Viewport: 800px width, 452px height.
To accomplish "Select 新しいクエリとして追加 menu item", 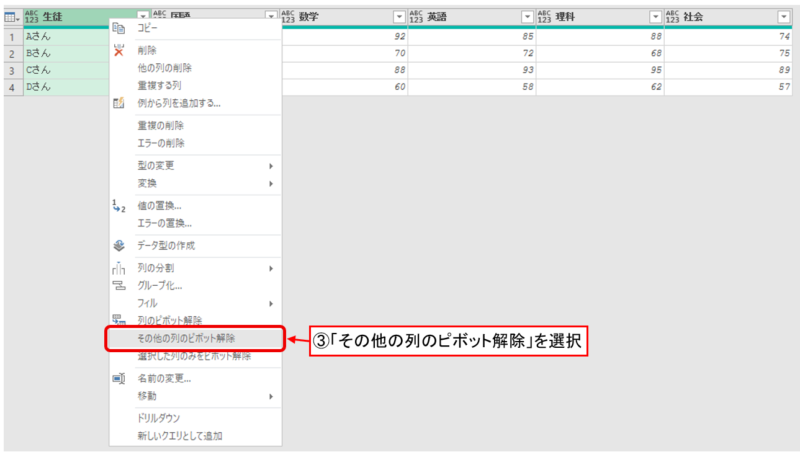I will coord(180,436).
